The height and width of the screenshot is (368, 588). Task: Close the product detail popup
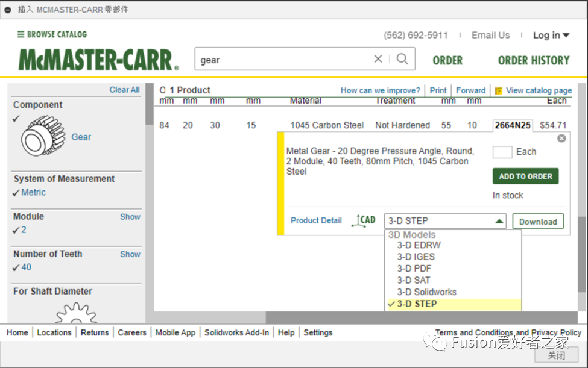pyautogui.click(x=561, y=139)
